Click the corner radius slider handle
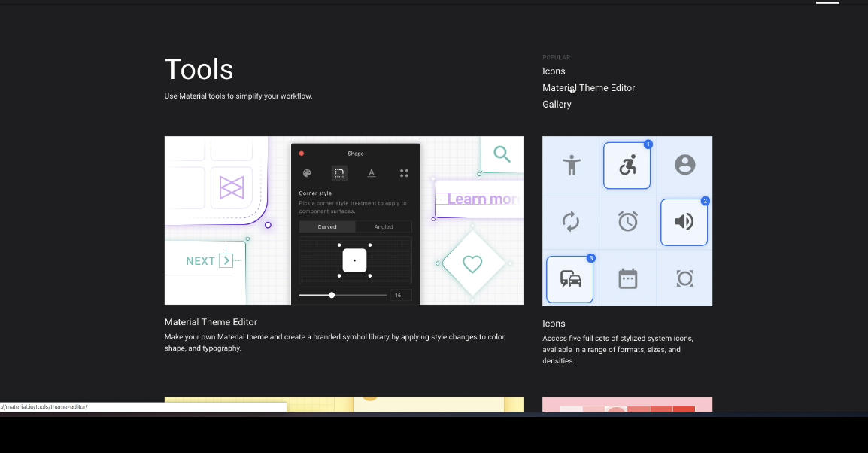 [x=332, y=295]
